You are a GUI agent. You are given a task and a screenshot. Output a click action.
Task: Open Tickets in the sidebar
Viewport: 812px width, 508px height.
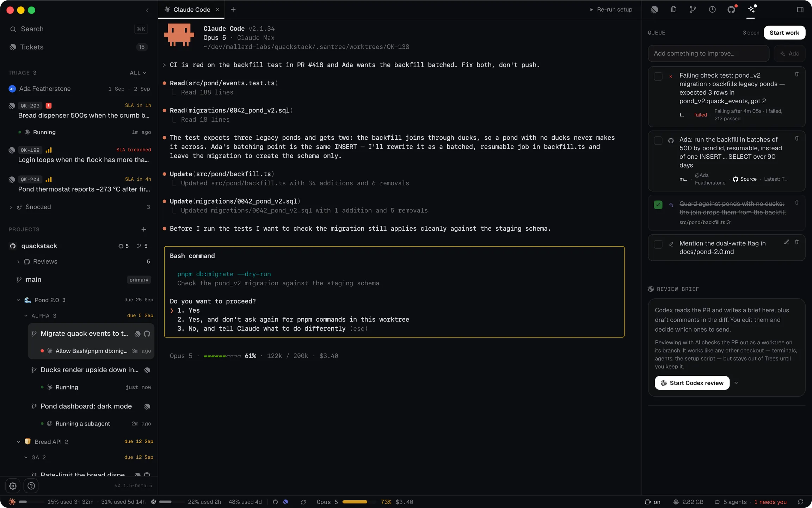80,47
